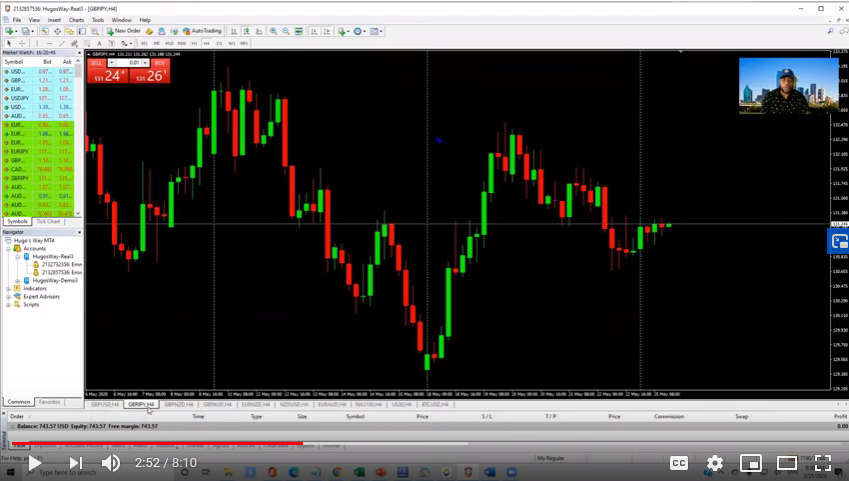Switch chart to line chart icon
This screenshot has height=481, width=849.
tap(259, 31)
